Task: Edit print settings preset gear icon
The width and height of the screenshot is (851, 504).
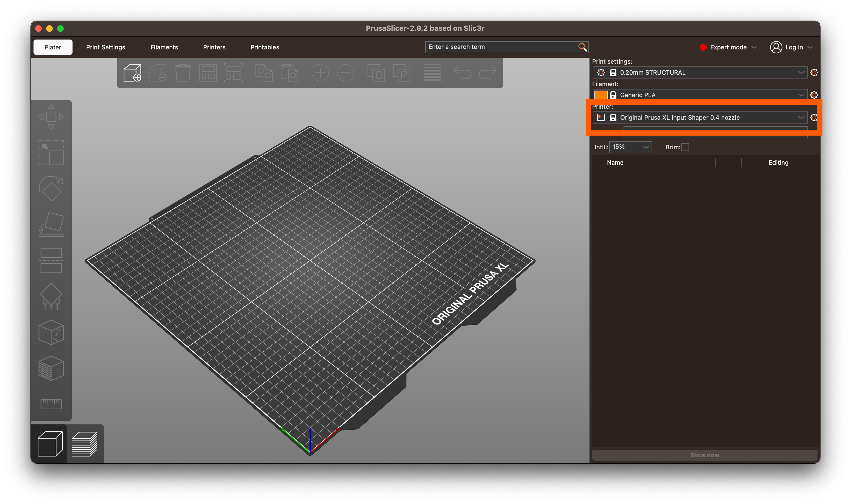Action: click(814, 72)
